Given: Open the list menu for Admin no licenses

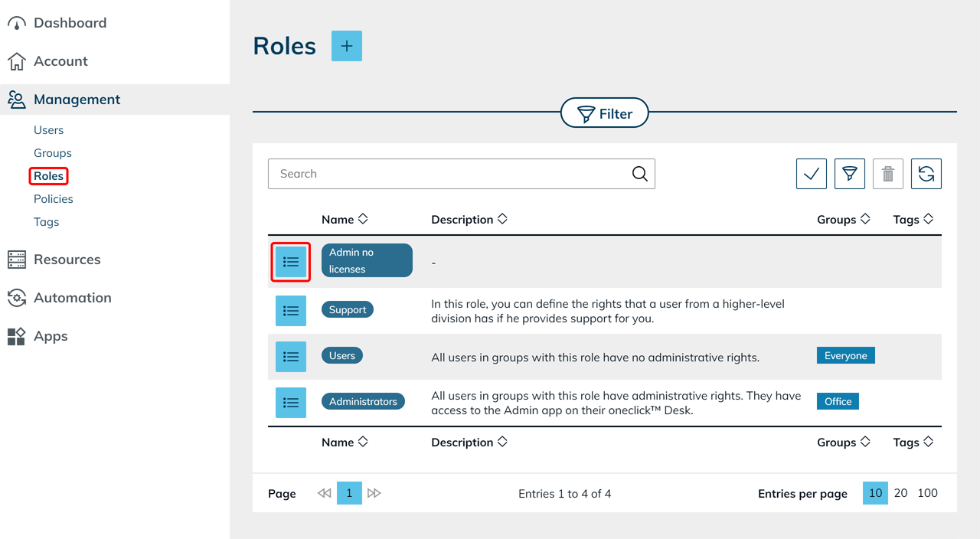Looking at the screenshot, I should click(291, 262).
